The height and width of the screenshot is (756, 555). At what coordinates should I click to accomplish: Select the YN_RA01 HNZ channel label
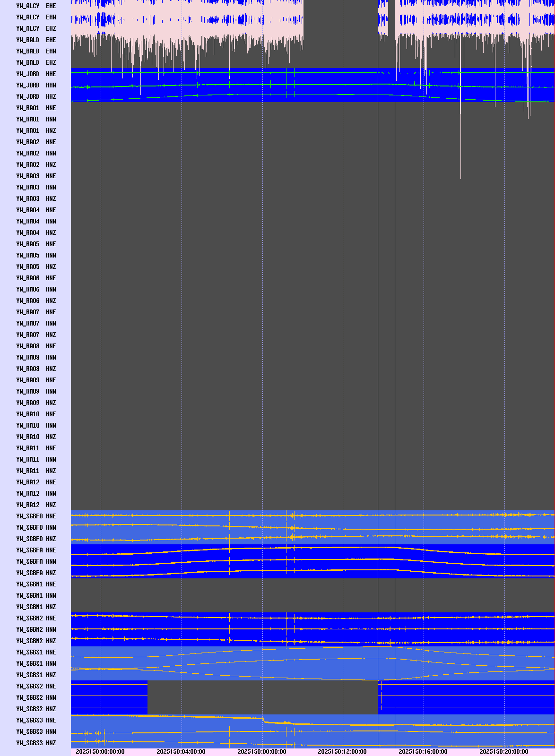(36, 130)
